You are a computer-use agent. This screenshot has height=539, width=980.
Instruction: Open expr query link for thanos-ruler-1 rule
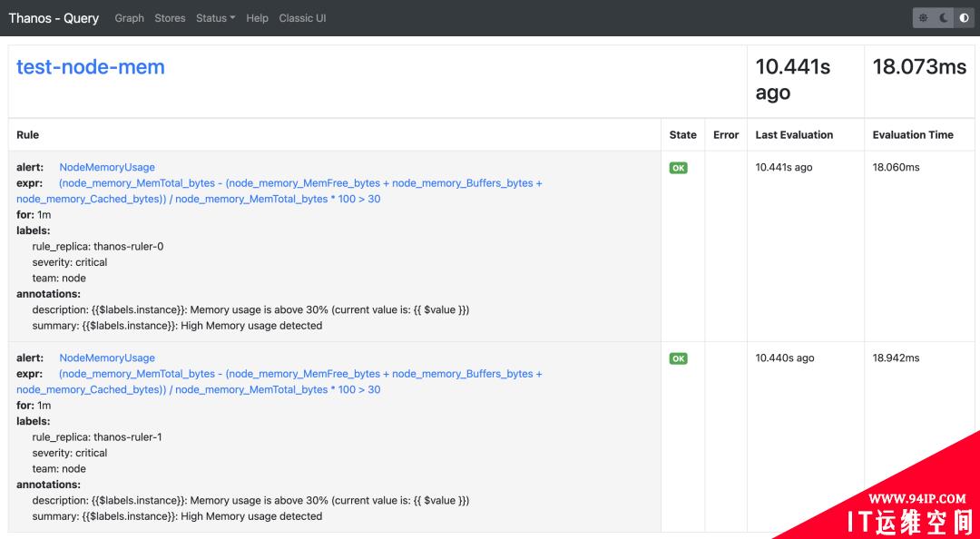pyautogui.click(x=279, y=381)
